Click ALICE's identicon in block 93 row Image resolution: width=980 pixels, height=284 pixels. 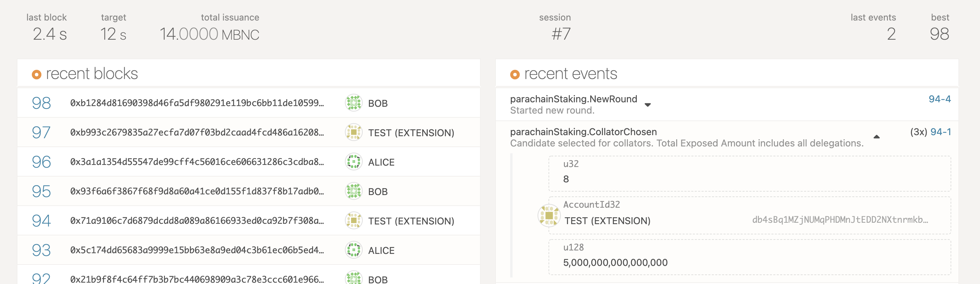pos(353,250)
